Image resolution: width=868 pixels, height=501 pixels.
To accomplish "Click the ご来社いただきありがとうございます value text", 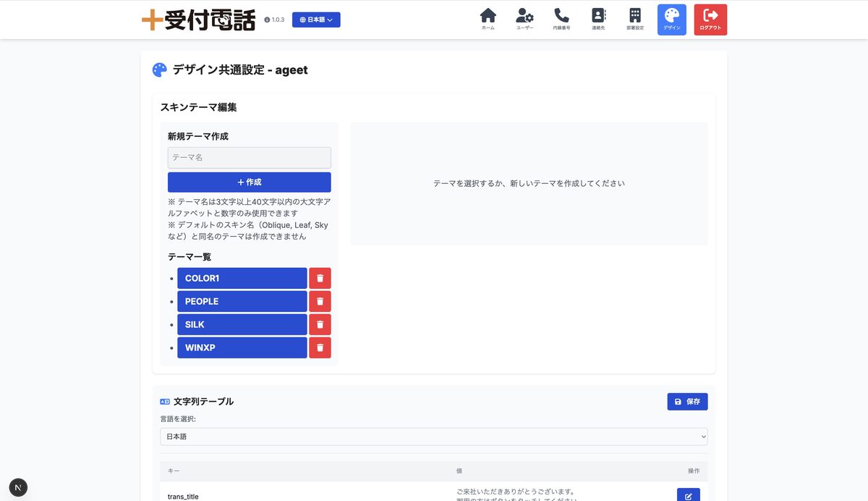I will [515, 492].
